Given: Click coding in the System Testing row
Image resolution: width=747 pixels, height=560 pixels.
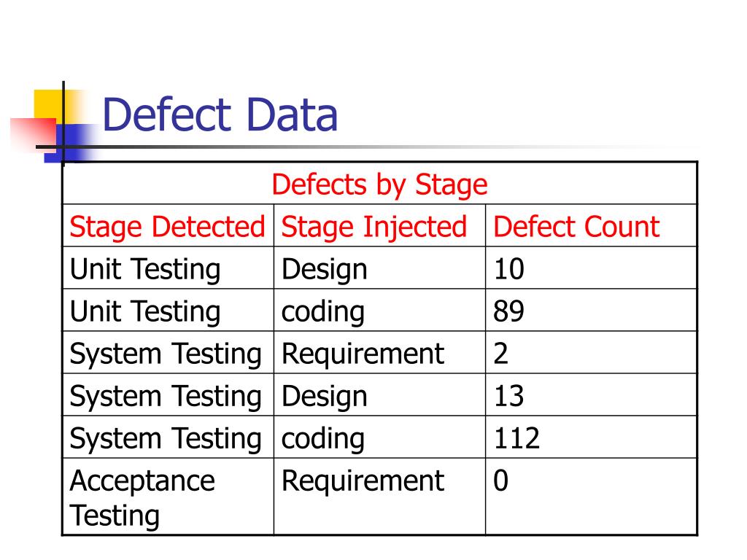Looking at the screenshot, I should click(323, 438).
